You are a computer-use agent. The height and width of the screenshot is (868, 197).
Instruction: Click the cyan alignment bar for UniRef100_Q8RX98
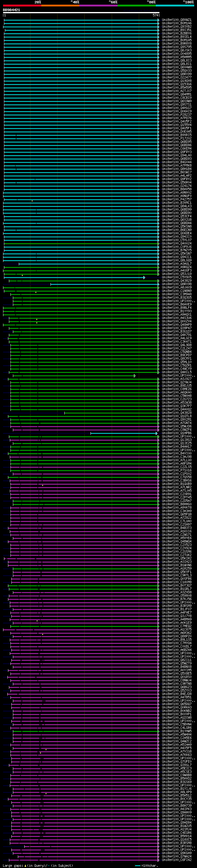105,285
